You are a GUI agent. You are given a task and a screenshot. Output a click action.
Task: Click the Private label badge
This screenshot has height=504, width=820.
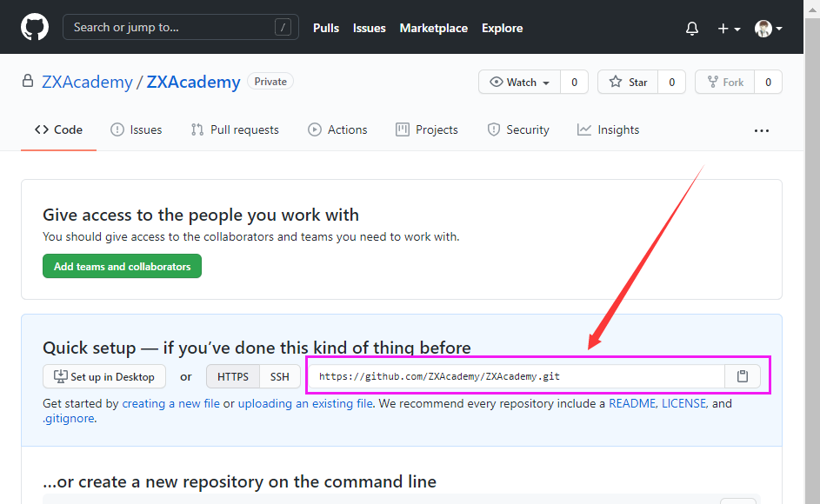point(270,82)
